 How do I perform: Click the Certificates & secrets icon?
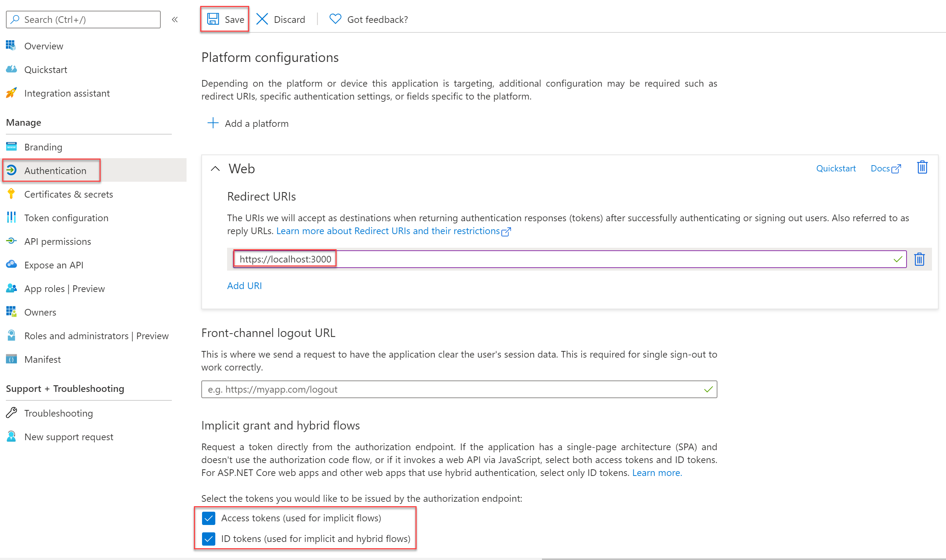coord(11,194)
